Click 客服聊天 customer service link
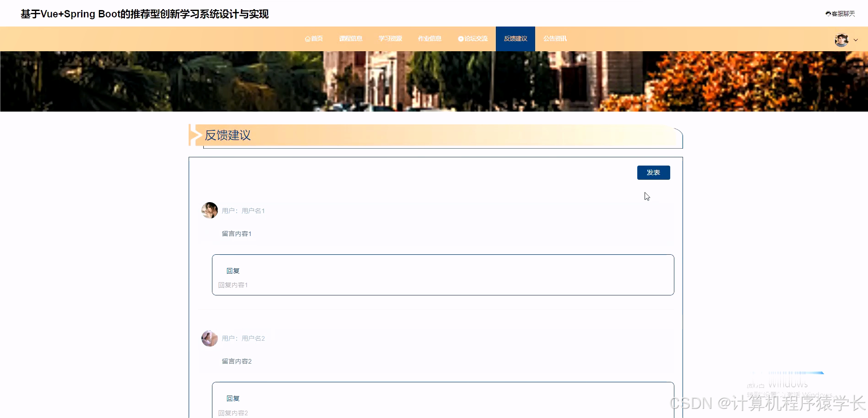This screenshot has width=868, height=418. (x=840, y=14)
